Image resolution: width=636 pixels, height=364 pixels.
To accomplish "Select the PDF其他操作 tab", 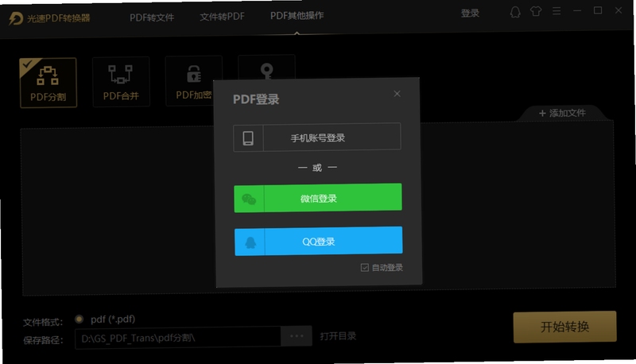I will click(297, 15).
